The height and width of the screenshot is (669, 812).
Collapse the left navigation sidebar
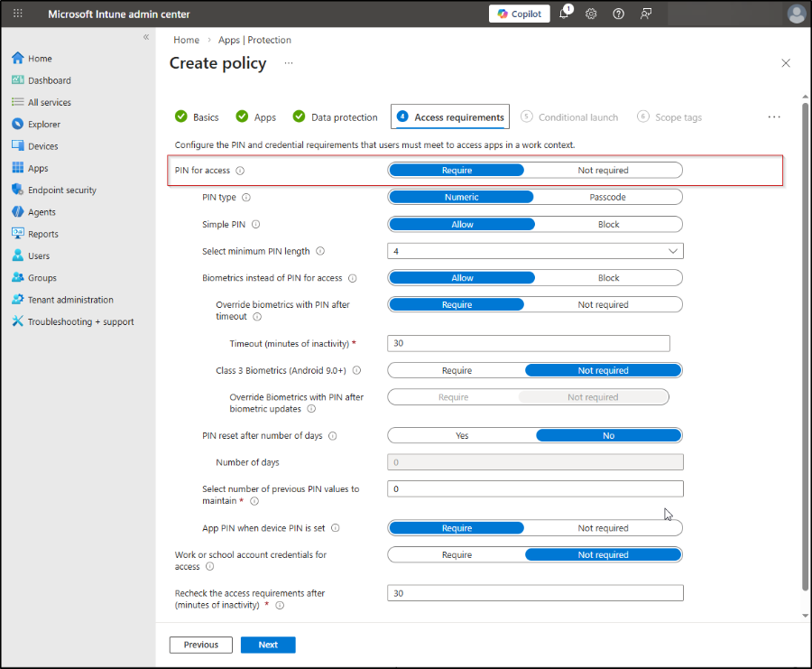click(x=145, y=37)
